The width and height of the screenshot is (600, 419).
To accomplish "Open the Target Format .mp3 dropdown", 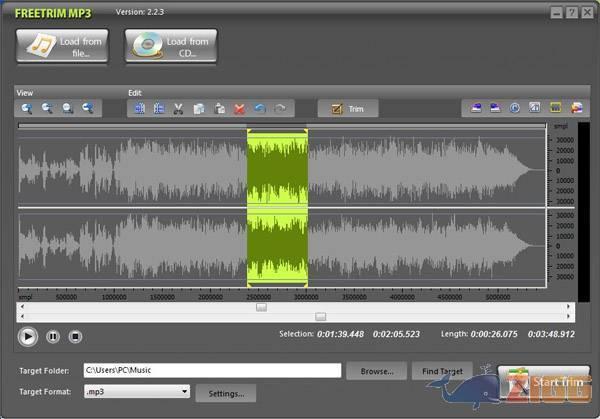I will [137, 391].
